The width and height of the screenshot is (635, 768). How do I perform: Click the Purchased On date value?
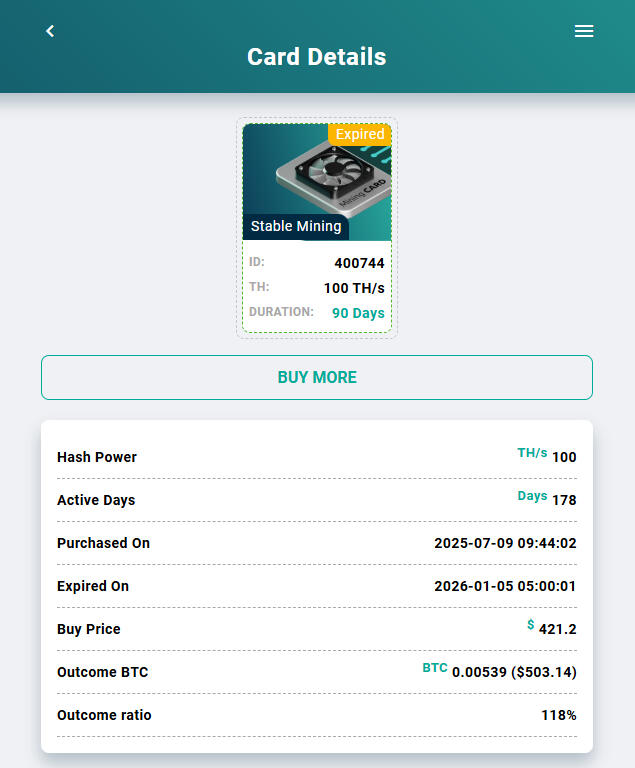(x=505, y=543)
